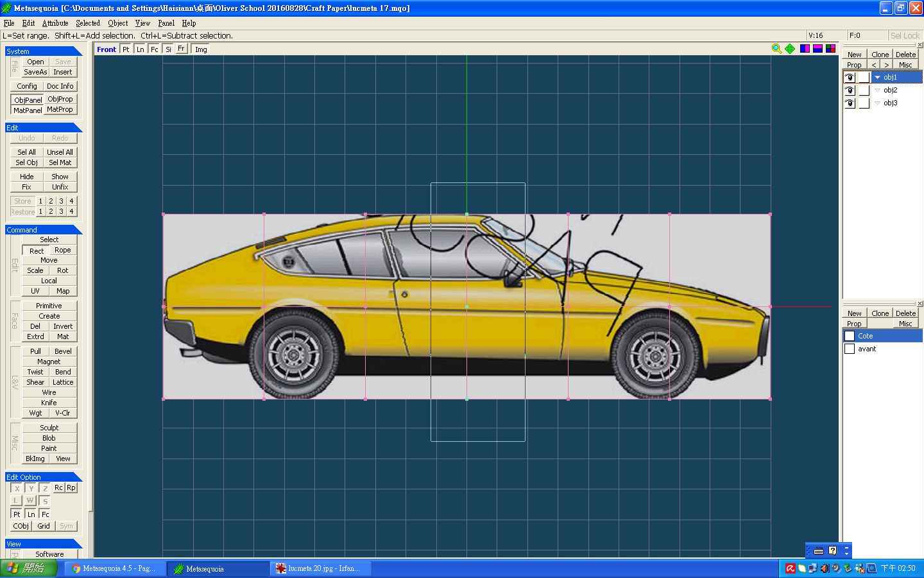The height and width of the screenshot is (578, 924).
Task: Click the safely remove hardware tray icon
Action: 848,568
